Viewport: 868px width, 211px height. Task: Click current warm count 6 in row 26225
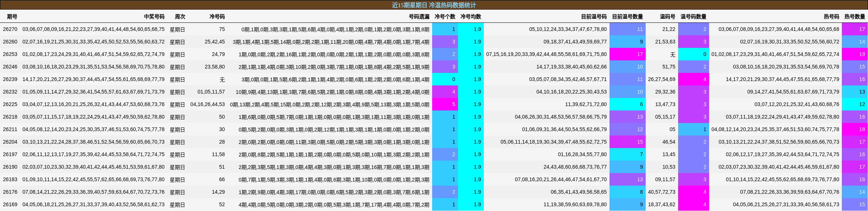(x=627, y=104)
